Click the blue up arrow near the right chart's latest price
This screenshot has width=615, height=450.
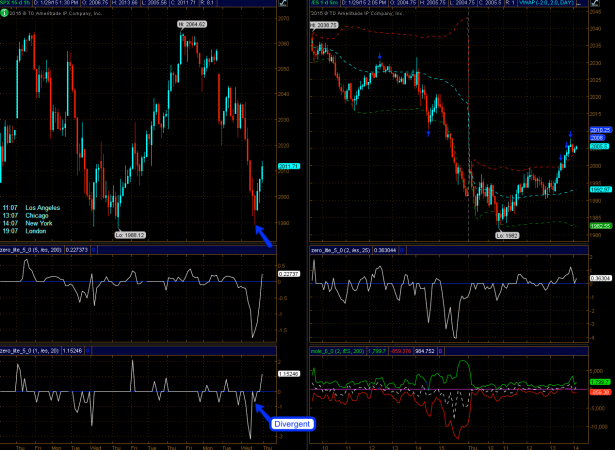(571, 134)
